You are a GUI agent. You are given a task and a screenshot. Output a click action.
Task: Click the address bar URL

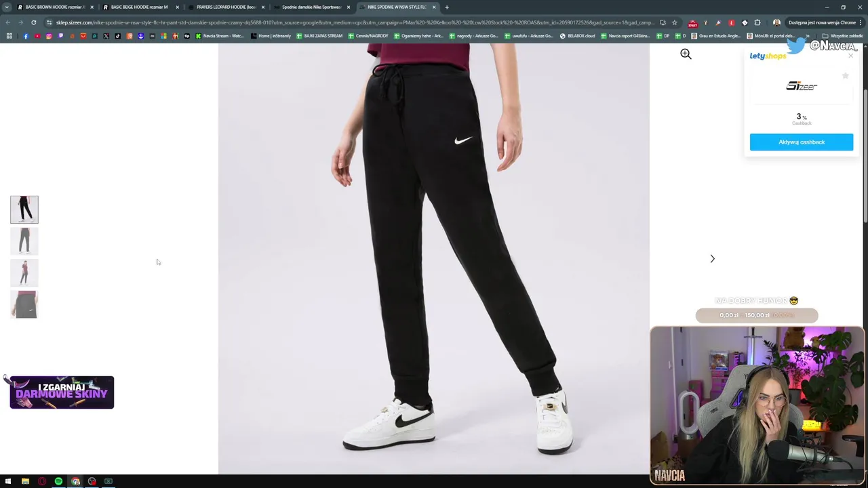coord(355,22)
